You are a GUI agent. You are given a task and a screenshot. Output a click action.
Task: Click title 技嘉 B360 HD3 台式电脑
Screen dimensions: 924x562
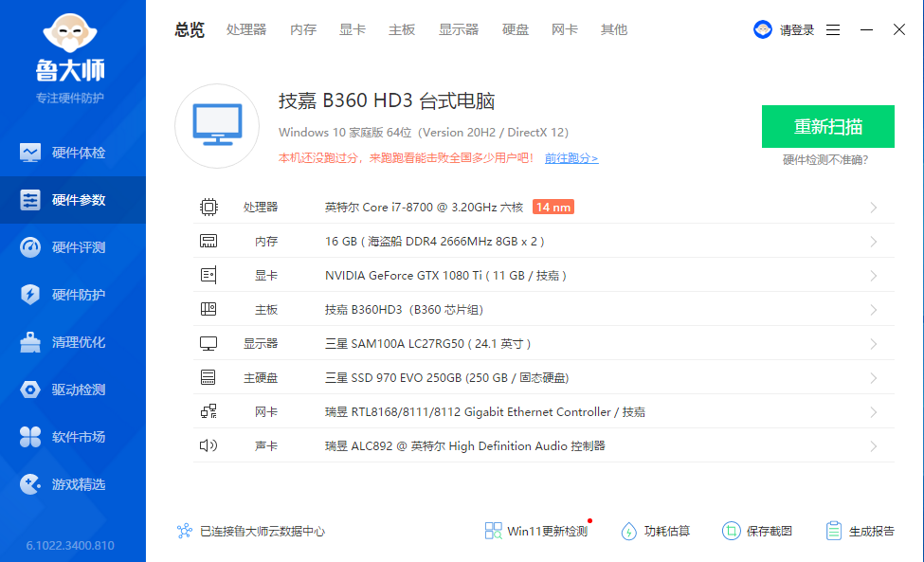click(x=387, y=100)
